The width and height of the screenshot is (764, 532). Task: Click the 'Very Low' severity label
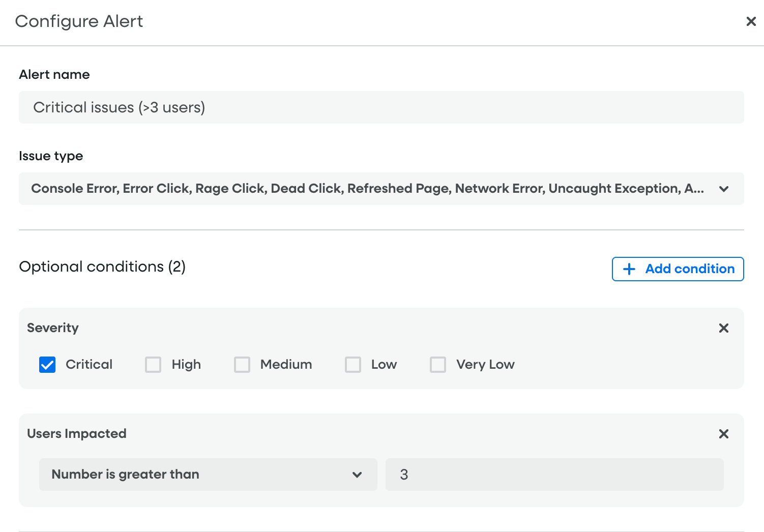[x=485, y=365]
